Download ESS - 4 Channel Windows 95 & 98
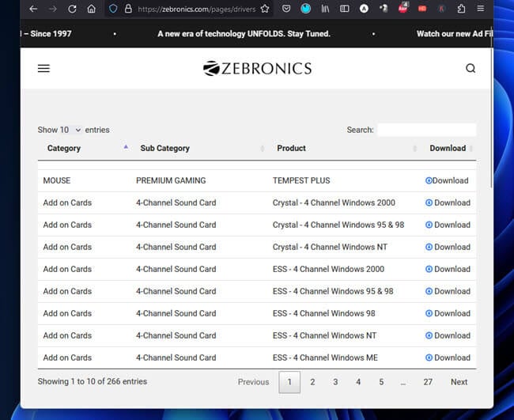The width and height of the screenshot is (514, 420). point(448,291)
